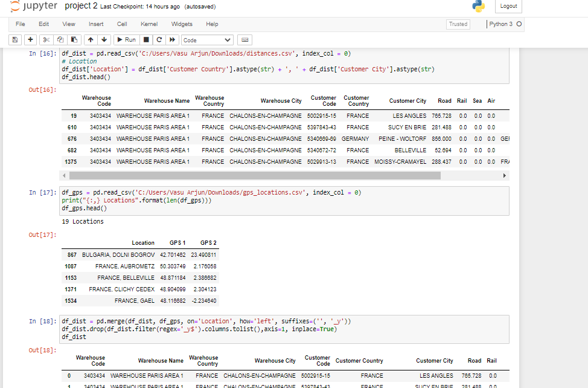This screenshot has width=588, height=388.
Task: Click the GPS 1 column header
Action: point(177,243)
